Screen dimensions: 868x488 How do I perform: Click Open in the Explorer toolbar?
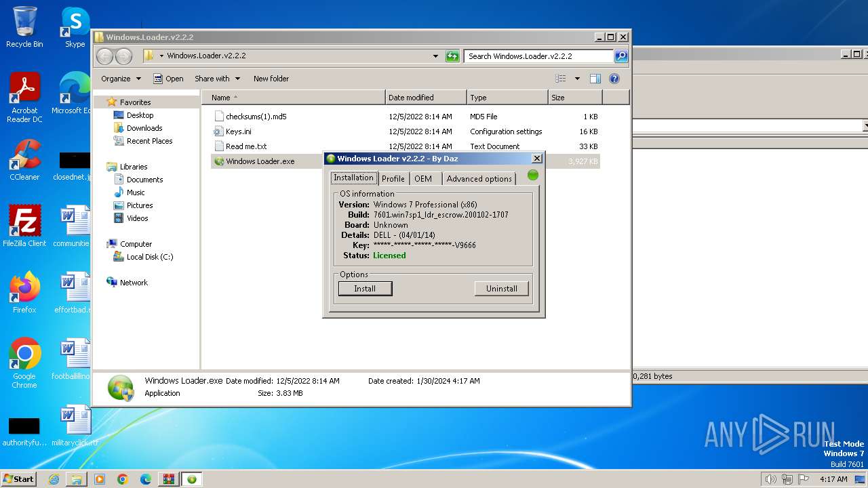coord(168,79)
